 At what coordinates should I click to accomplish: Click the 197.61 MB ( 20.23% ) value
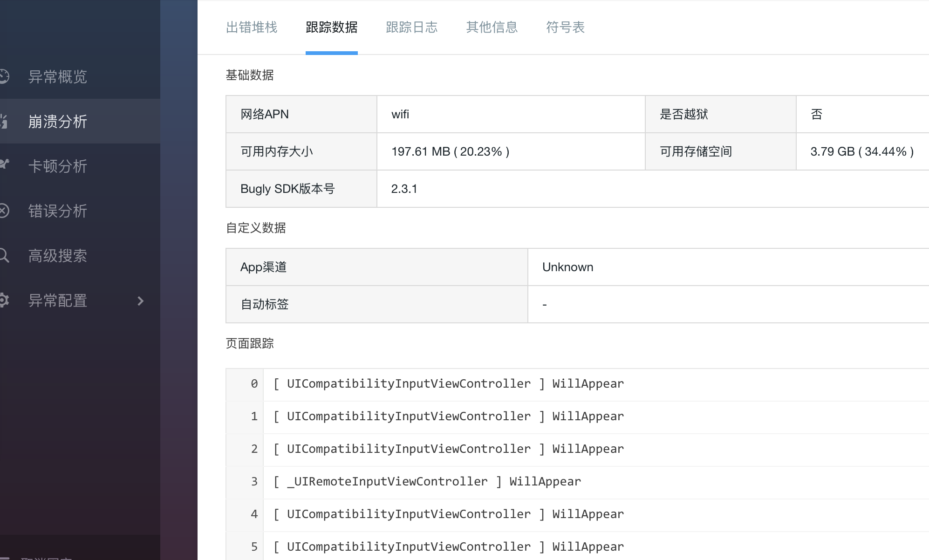click(x=451, y=151)
